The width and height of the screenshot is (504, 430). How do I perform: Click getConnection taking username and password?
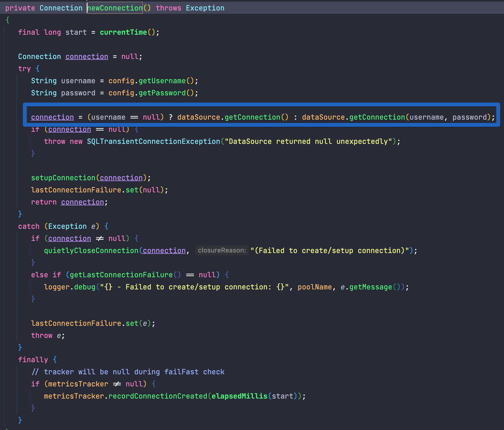(x=377, y=117)
